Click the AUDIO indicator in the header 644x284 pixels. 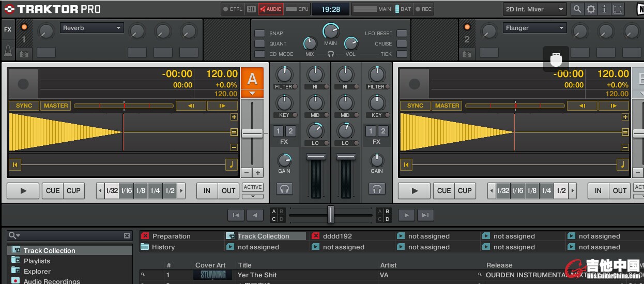[270, 9]
